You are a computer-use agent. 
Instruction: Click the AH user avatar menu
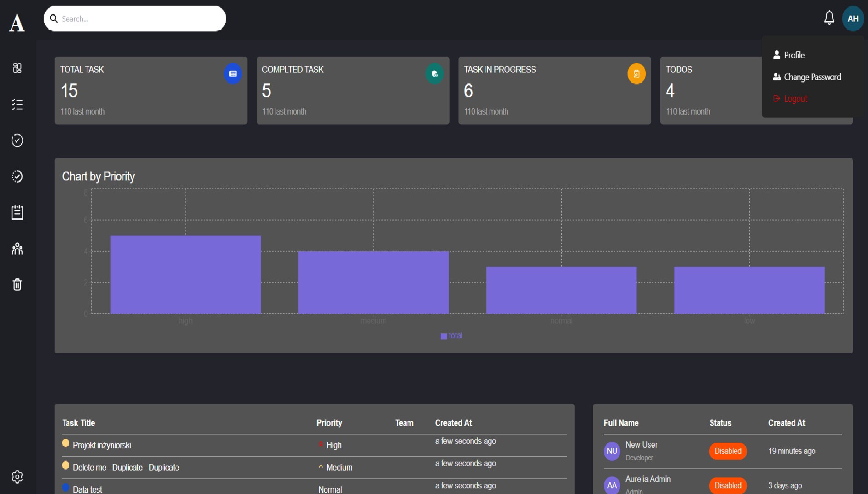tap(853, 19)
